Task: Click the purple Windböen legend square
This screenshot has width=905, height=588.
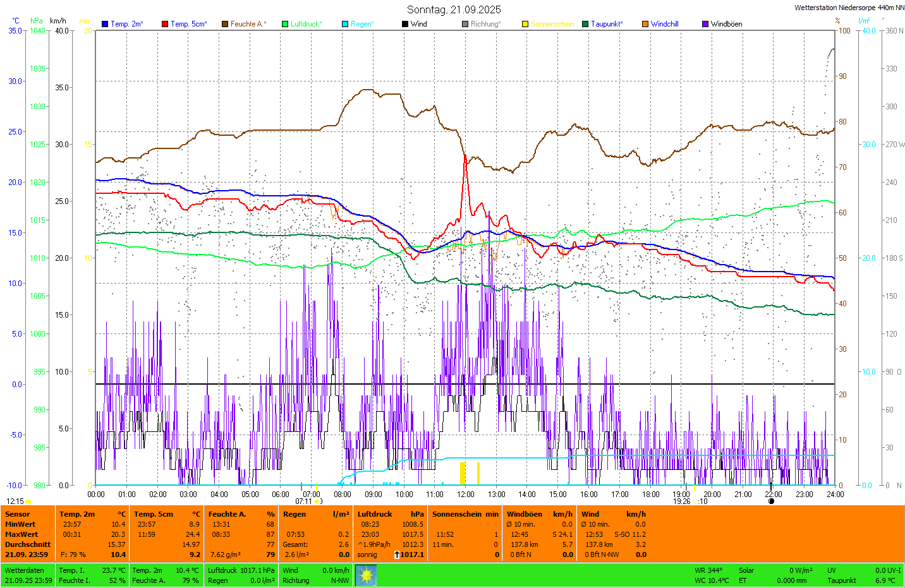Action: (705, 24)
